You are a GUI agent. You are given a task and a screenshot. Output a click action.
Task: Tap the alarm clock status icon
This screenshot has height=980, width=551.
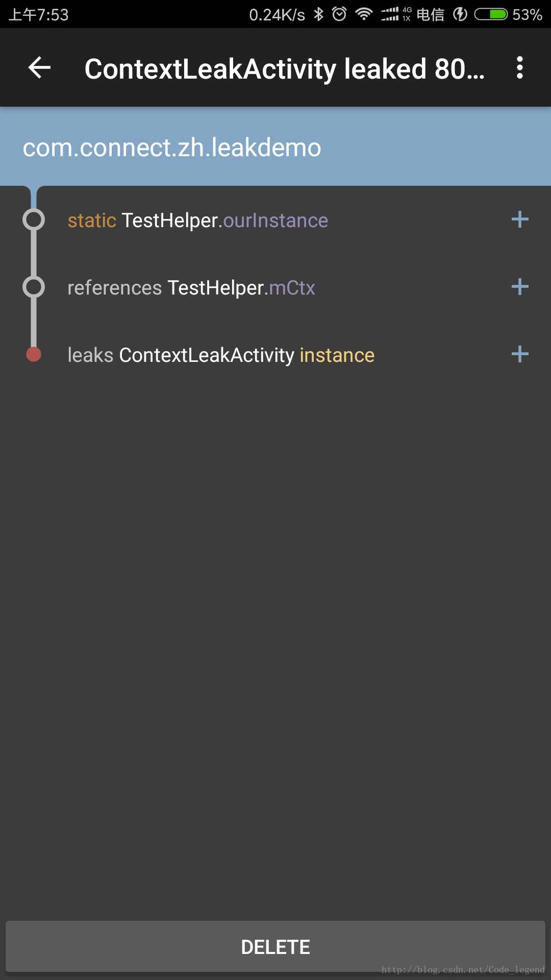pyautogui.click(x=339, y=14)
